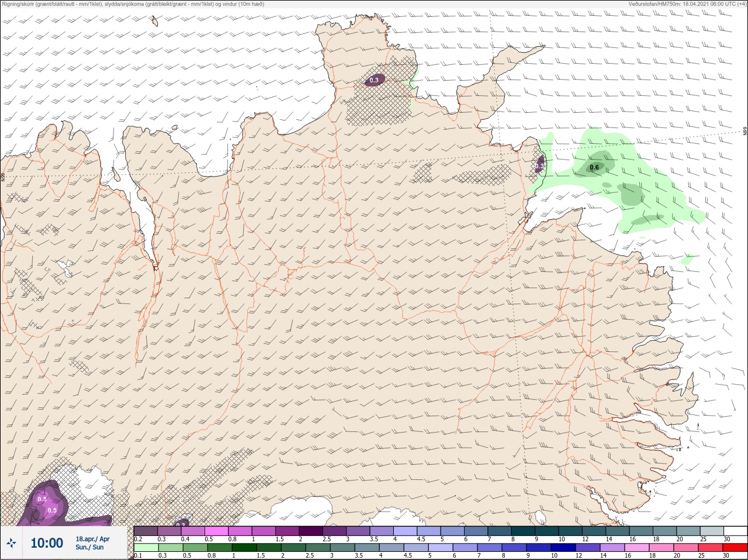
Task: Click the 0.6 precipitation label in green area
Action: 594,168
